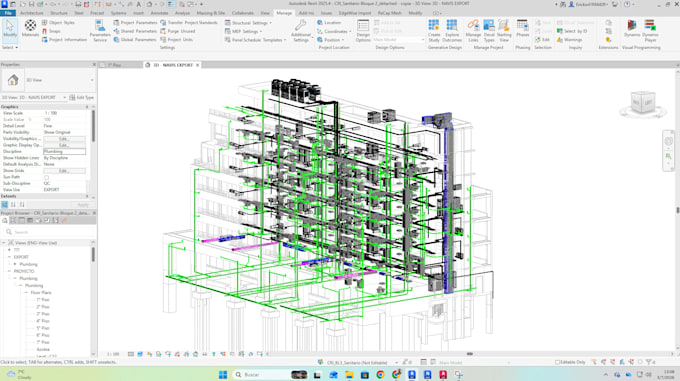
Task: Open the Collaborate ribbon tab
Action: pos(243,13)
